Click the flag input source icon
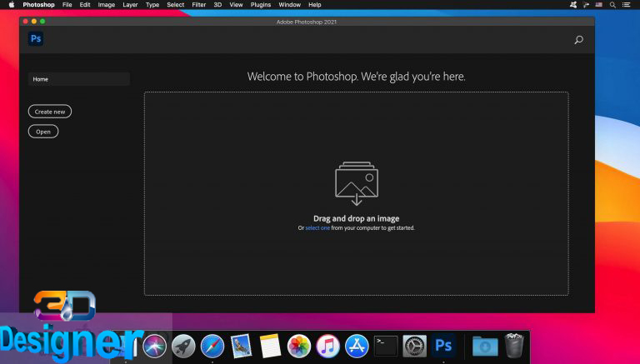Screen dimensions: 640x364 coord(599,5)
